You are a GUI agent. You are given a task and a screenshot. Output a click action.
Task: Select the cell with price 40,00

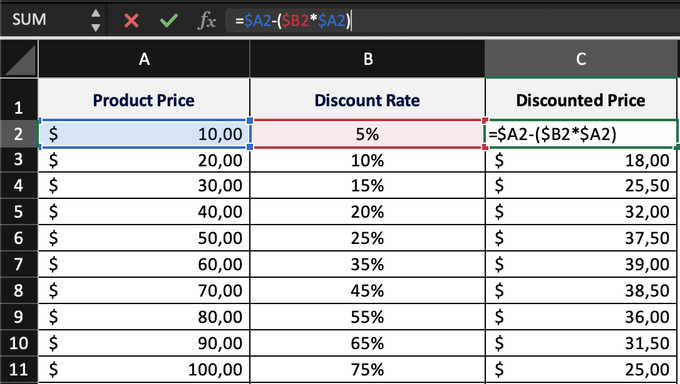coord(144,212)
